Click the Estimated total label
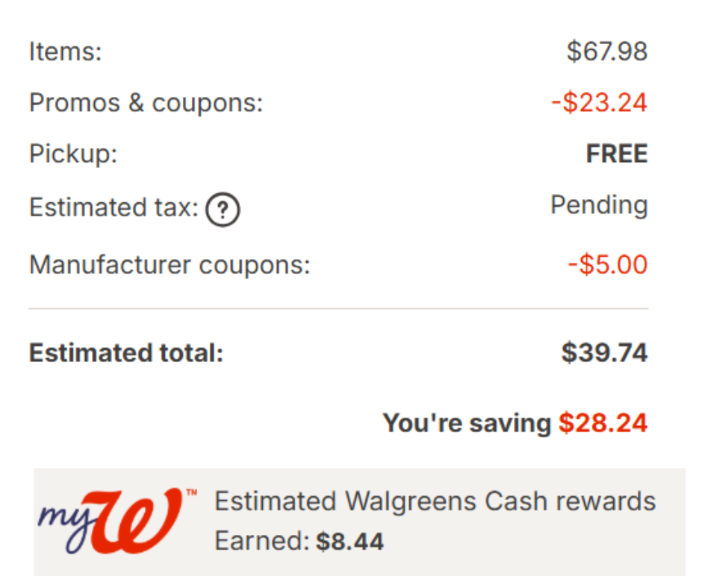702x588 pixels. click(x=126, y=353)
